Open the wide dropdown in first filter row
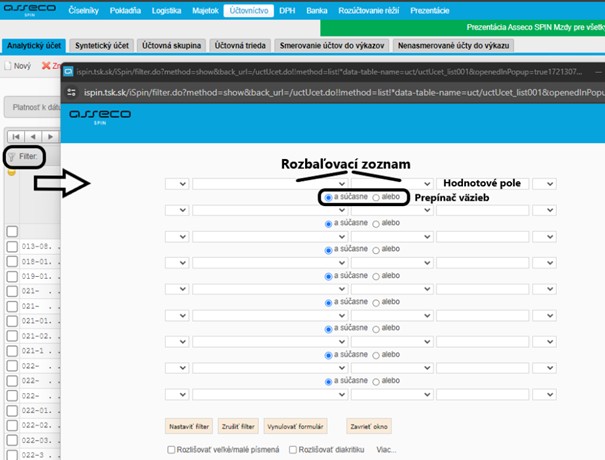The width and height of the screenshot is (605, 460). [x=270, y=183]
